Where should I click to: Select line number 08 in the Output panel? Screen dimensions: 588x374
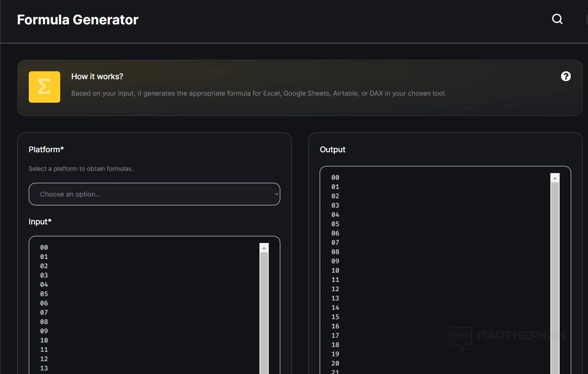(335, 252)
